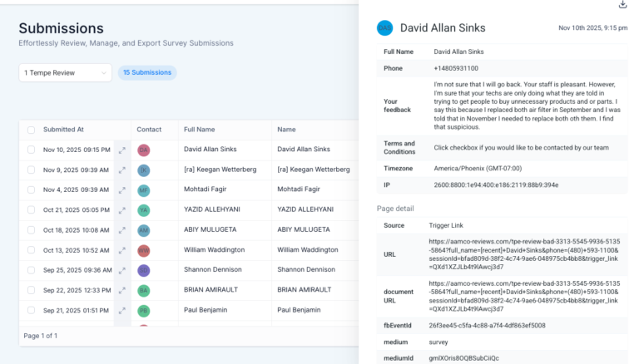The height and width of the screenshot is (364, 639).
Task: Open William Waddington's contact avatar
Action: pyautogui.click(x=144, y=250)
